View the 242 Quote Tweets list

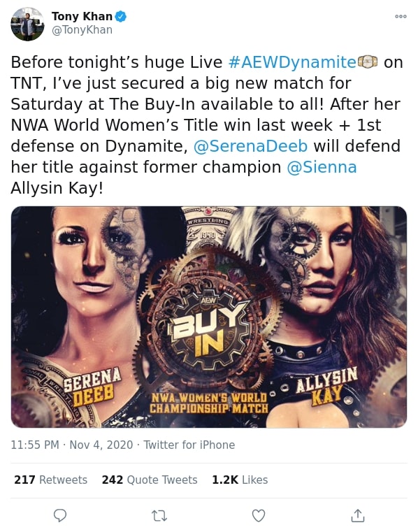point(150,480)
